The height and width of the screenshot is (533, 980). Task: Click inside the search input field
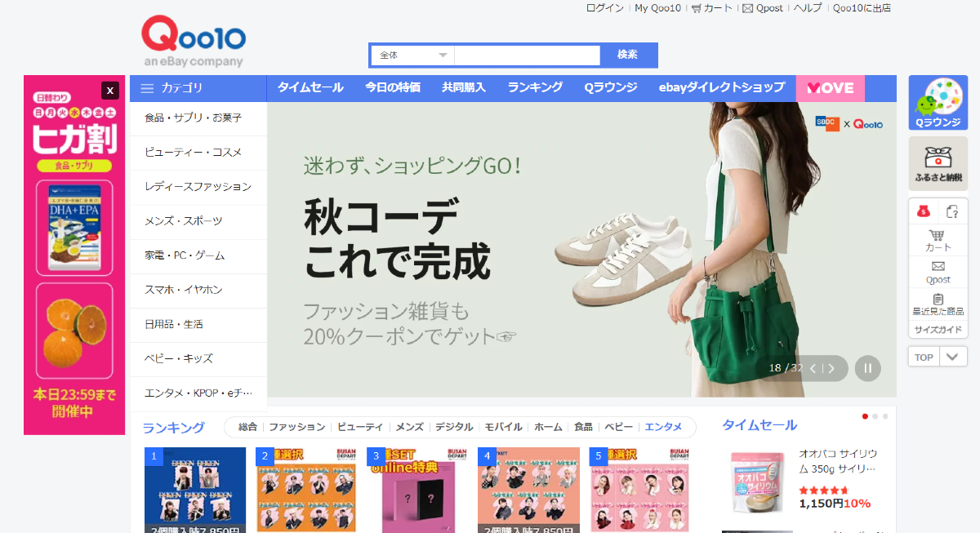click(527, 55)
